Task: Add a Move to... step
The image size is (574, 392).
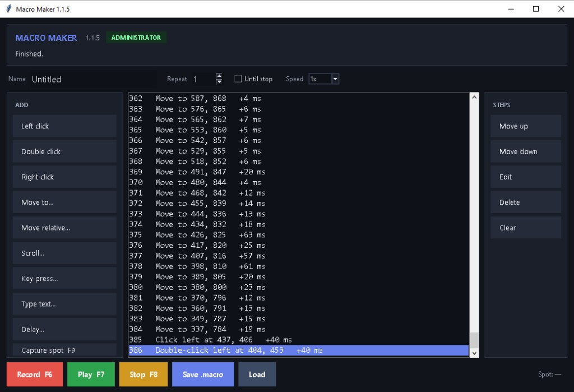Action: 64,202
